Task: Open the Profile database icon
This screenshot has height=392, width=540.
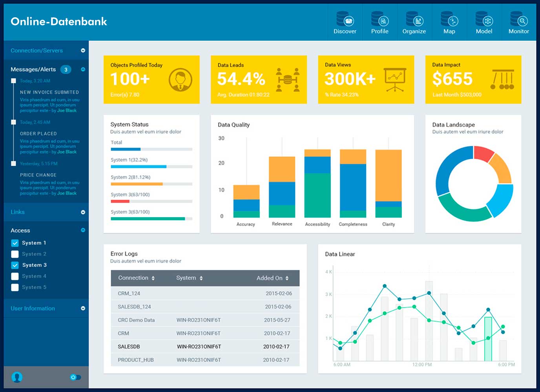Action: click(380, 19)
